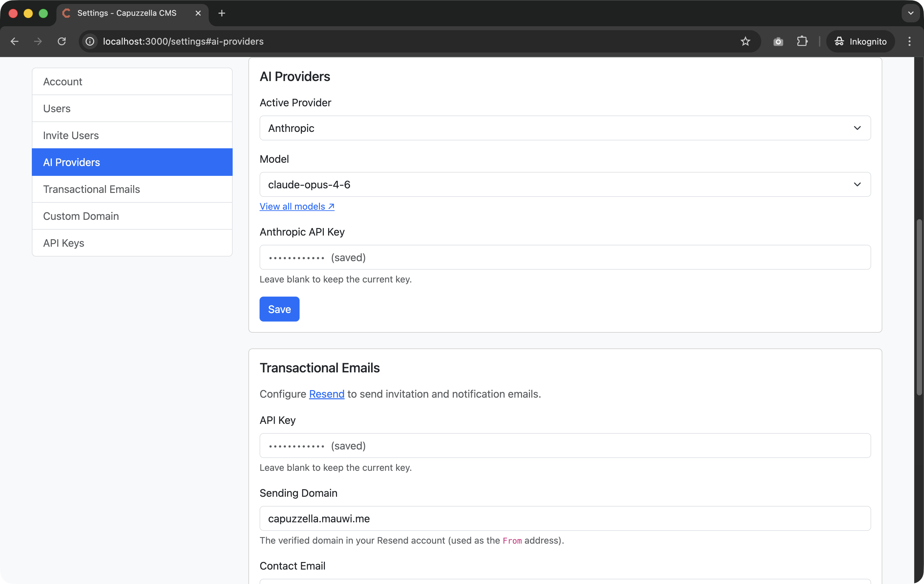The width and height of the screenshot is (924, 584).
Task: Click the Capuzzella favicon in the tab
Action: 67,13
